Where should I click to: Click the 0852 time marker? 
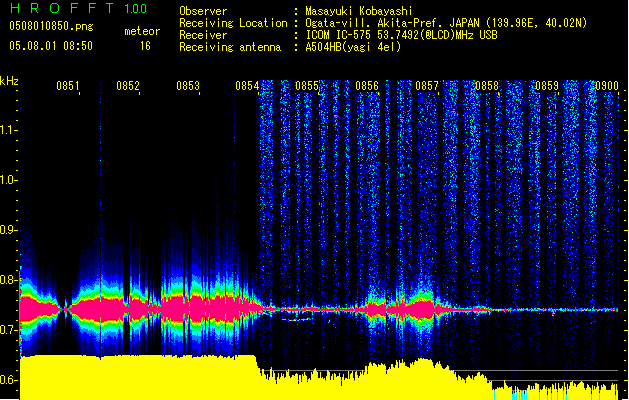(x=128, y=86)
